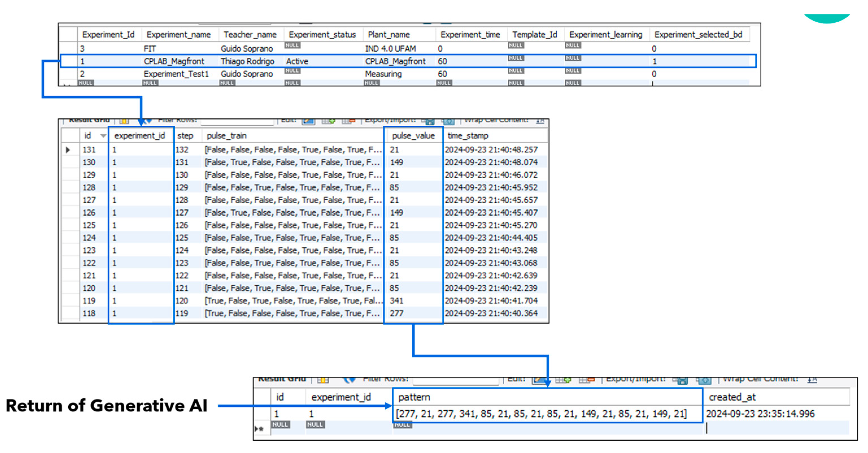This screenshot has height=453, width=868.
Task: Click pattern column header in bottom grid
Action: click(414, 397)
